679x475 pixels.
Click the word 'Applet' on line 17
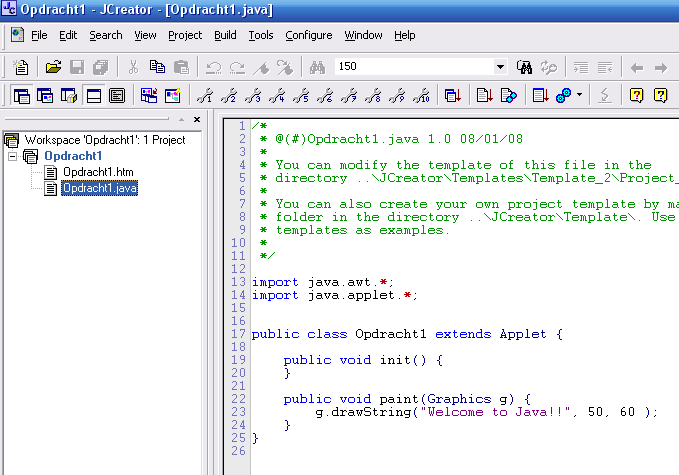click(523, 334)
